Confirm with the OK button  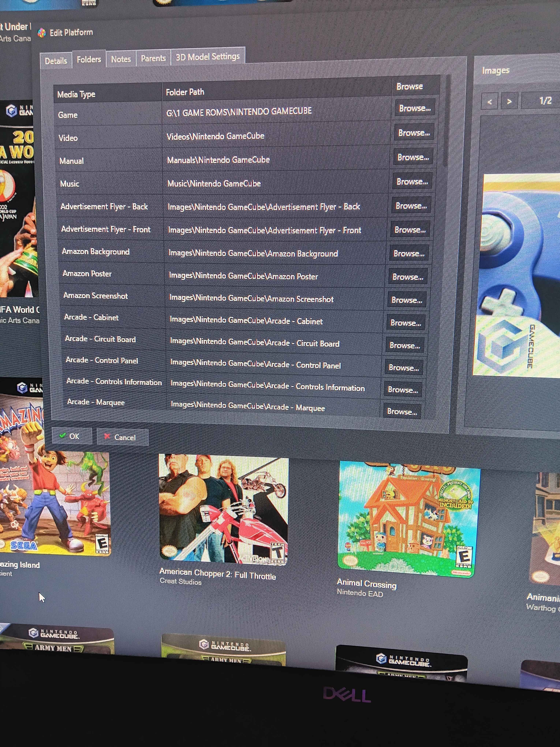[x=72, y=436]
